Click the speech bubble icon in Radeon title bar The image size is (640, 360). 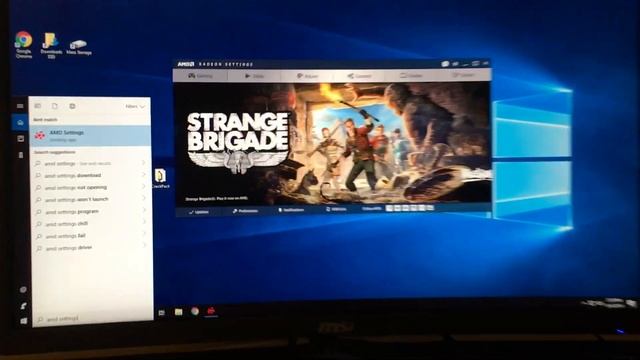coord(445,64)
